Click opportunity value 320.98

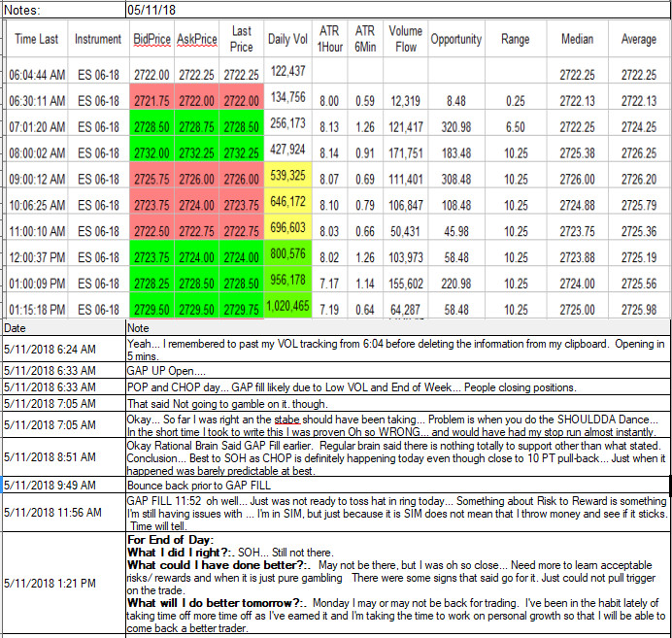click(x=456, y=127)
